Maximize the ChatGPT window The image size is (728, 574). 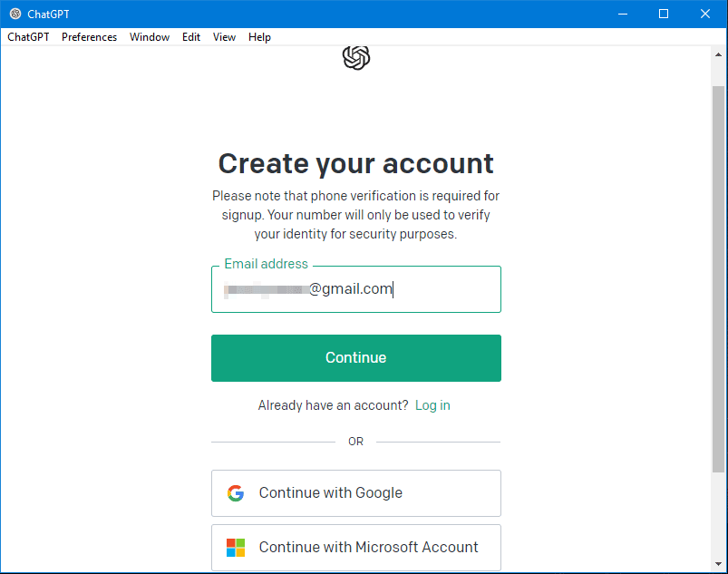664,14
